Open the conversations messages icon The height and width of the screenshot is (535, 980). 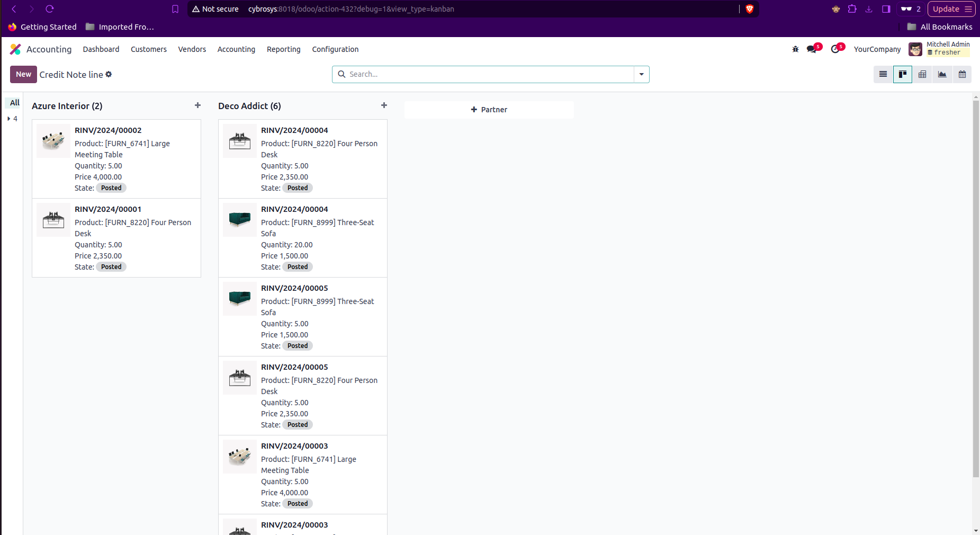pos(812,49)
